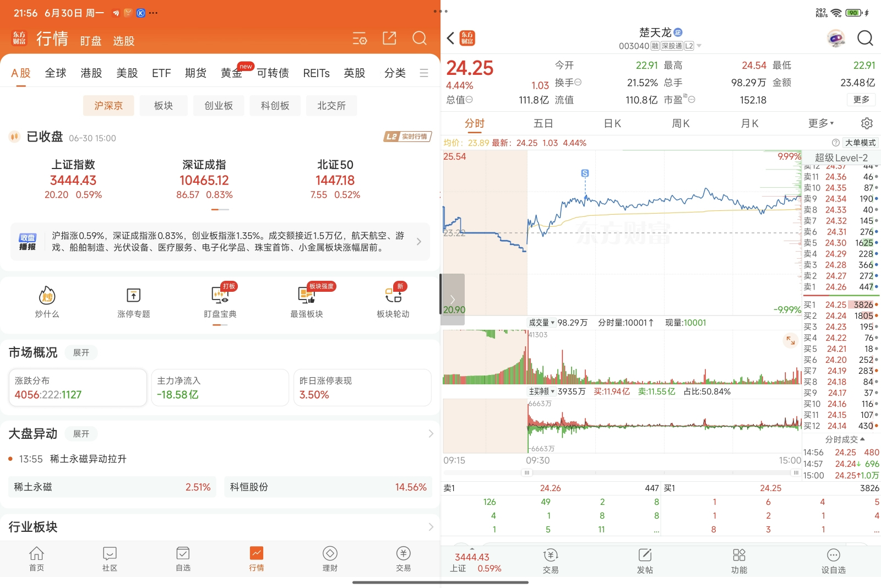Tap the help question mark beside 大单模式
Screen dimensions: 881x588
(x=835, y=143)
